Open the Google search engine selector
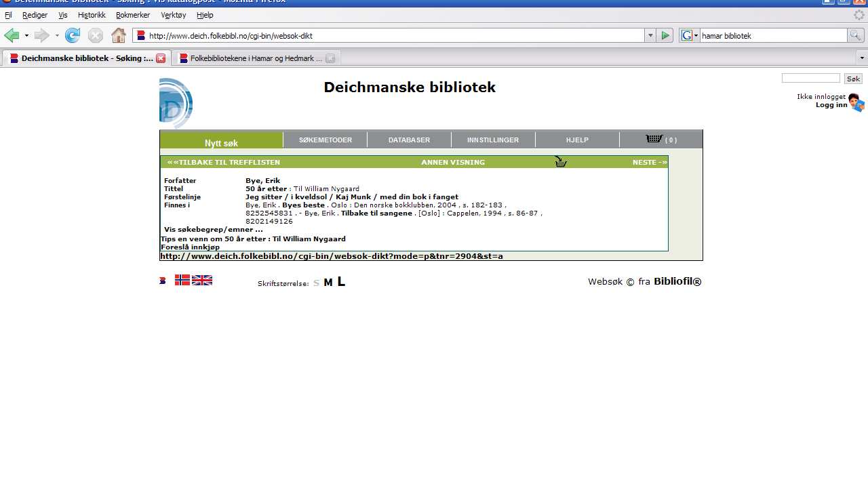This screenshot has width=868, height=492. pyautogui.click(x=690, y=36)
